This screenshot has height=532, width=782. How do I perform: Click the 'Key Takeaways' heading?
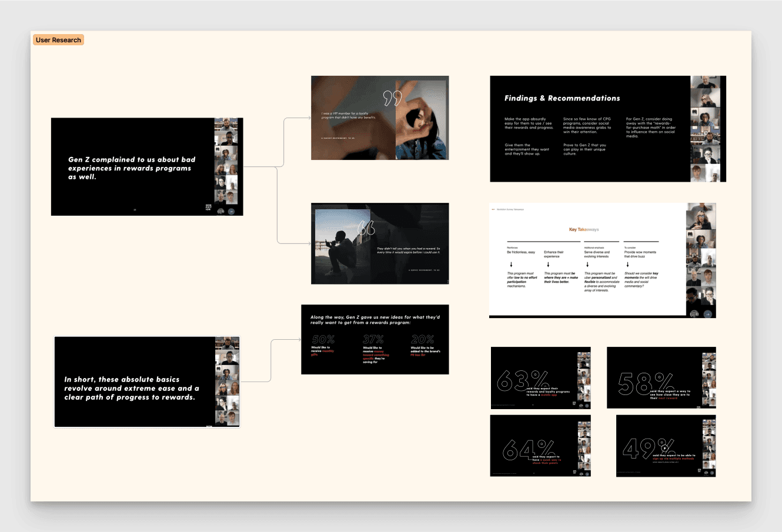pos(584,230)
